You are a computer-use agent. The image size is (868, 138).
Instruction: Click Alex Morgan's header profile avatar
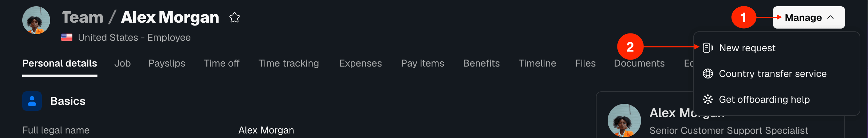tap(36, 20)
